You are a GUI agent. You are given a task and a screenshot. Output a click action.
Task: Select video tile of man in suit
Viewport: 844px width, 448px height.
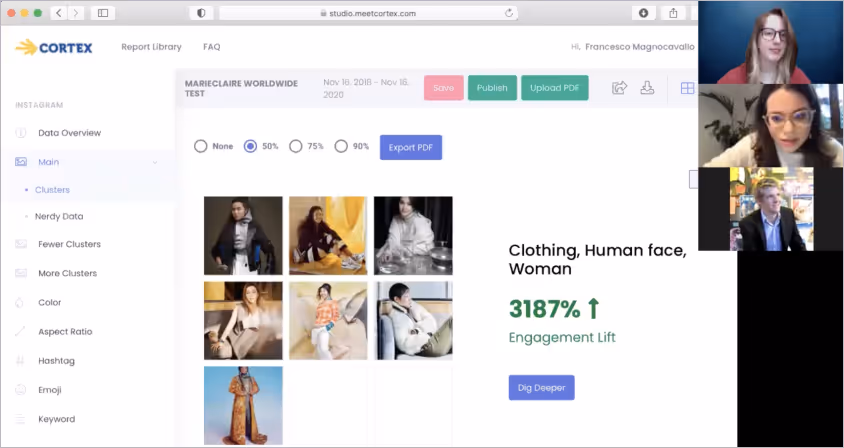771,209
